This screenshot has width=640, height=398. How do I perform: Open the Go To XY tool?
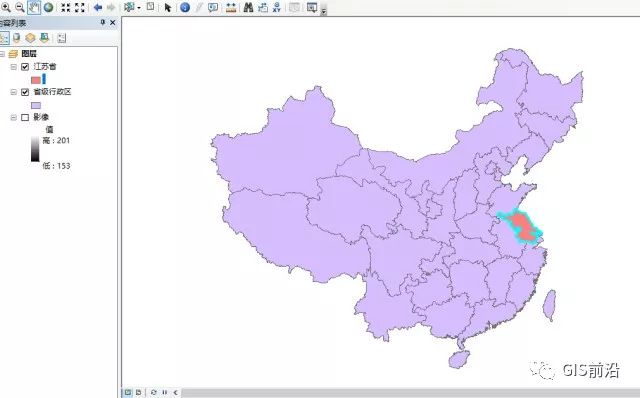point(277,7)
